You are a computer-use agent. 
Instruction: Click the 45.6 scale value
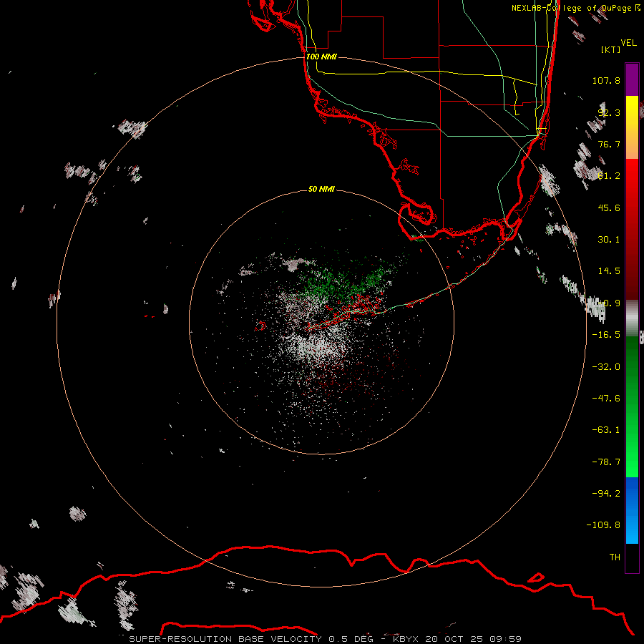(609, 208)
